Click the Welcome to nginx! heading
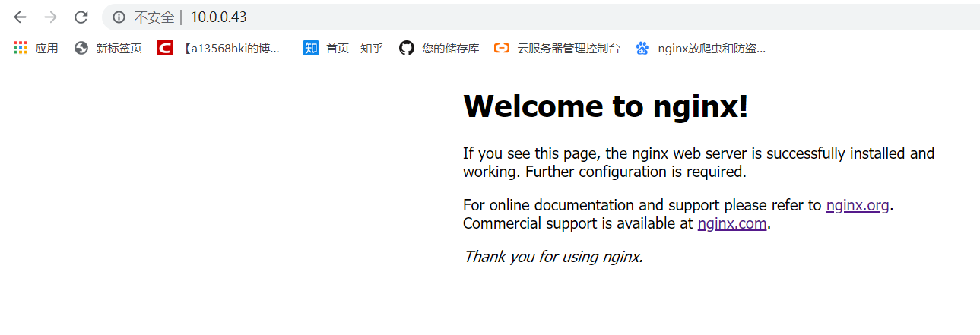The height and width of the screenshot is (335, 980). 606,106
